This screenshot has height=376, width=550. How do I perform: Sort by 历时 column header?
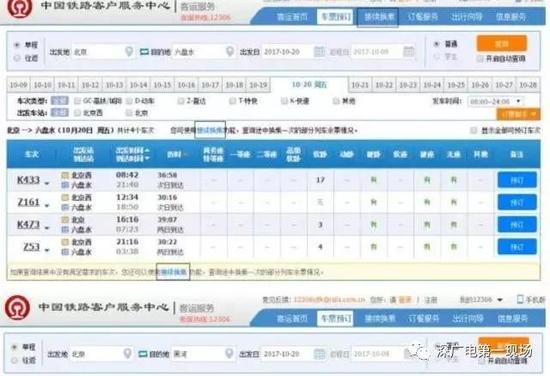177,154
